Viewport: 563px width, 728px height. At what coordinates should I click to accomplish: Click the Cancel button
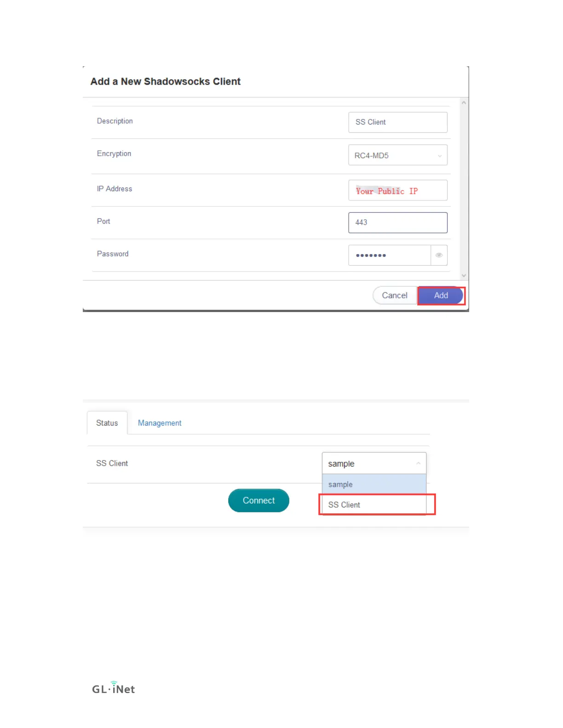pos(395,296)
